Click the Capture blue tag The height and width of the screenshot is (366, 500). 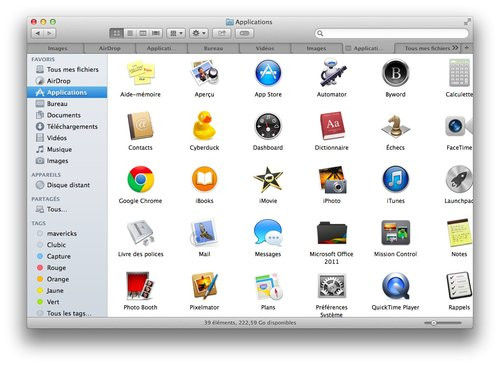click(67, 256)
